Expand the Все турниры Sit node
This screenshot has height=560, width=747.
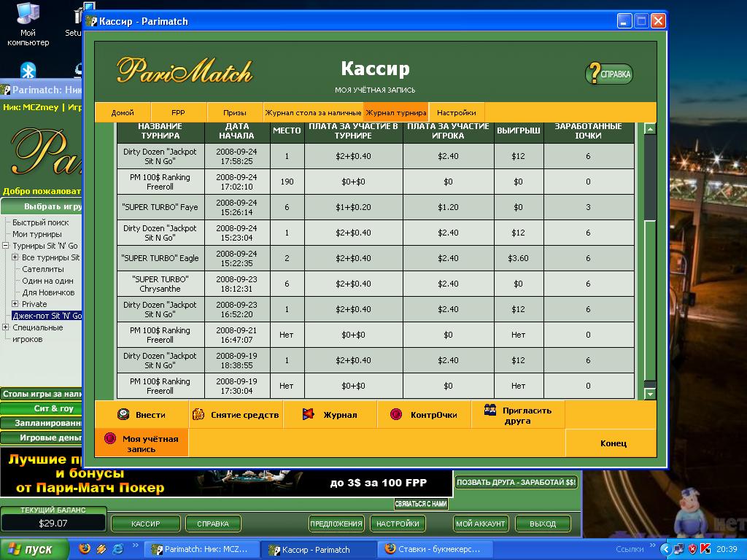(x=15, y=257)
